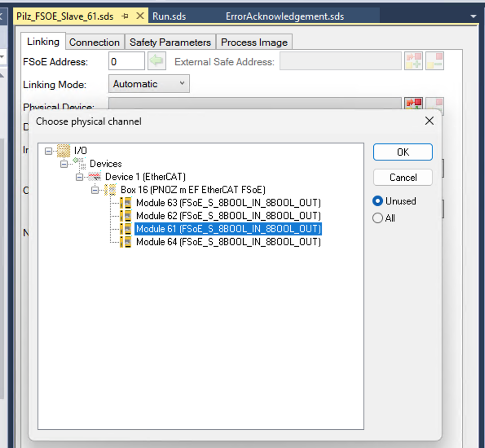Select Module 62 (FSoE_S_8BOOL_IN_8BOOL_OUT)

[x=228, y=216]
